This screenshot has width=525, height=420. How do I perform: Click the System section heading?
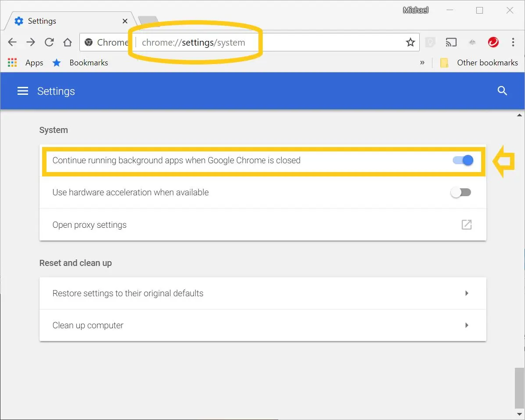(54, 130)
